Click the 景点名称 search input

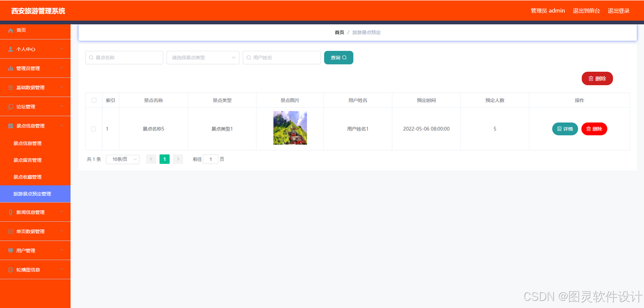(124, 57)
